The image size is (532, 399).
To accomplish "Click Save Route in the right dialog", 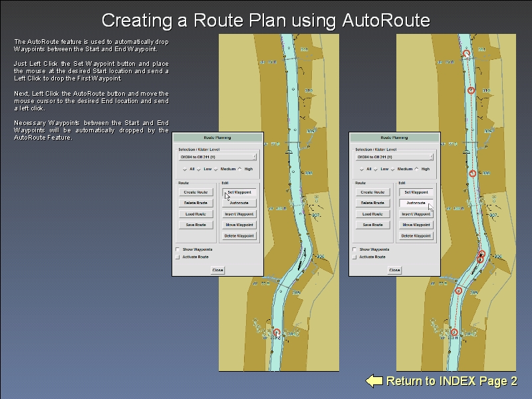I will (x=372, y=225).
